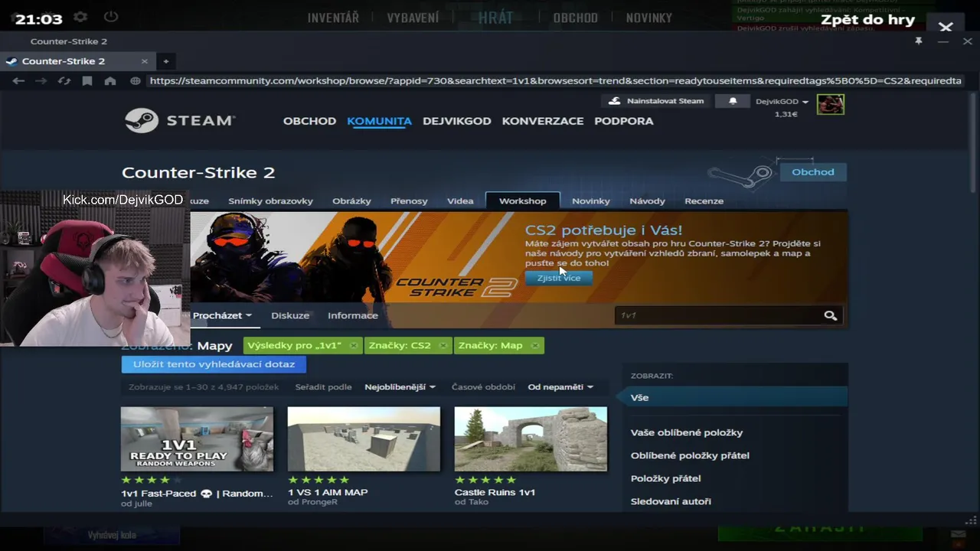Open the Od nepaměti time period dropdown
Screen dimensions: 980x551
(x=560, y=387)
